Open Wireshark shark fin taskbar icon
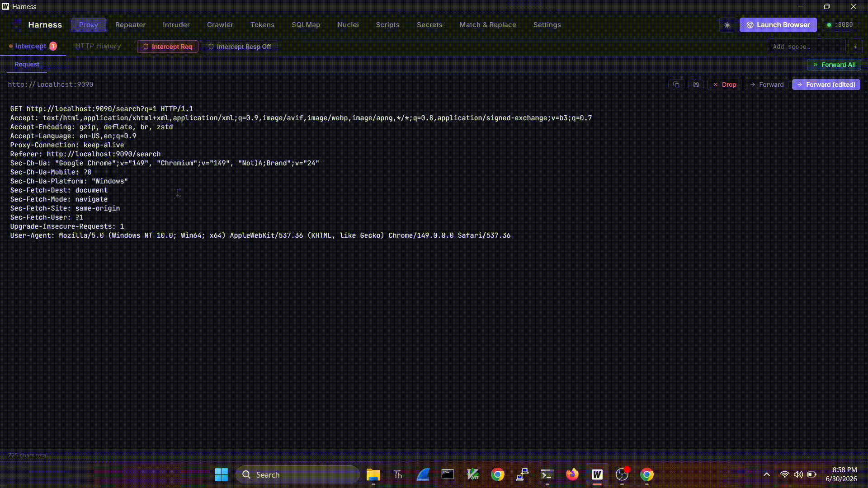 tap(423, 474)
